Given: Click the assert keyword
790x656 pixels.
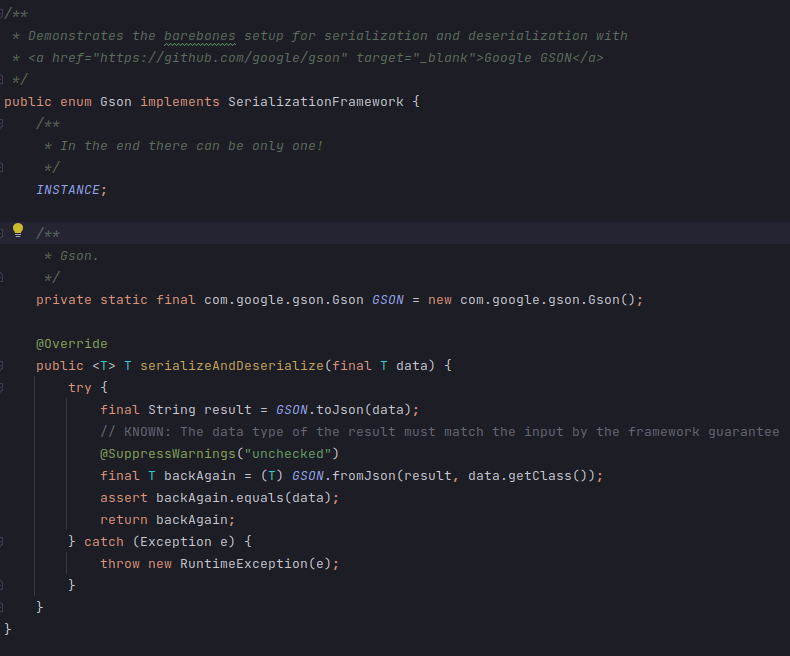Looking at the screenshot, I should [124, 497].
